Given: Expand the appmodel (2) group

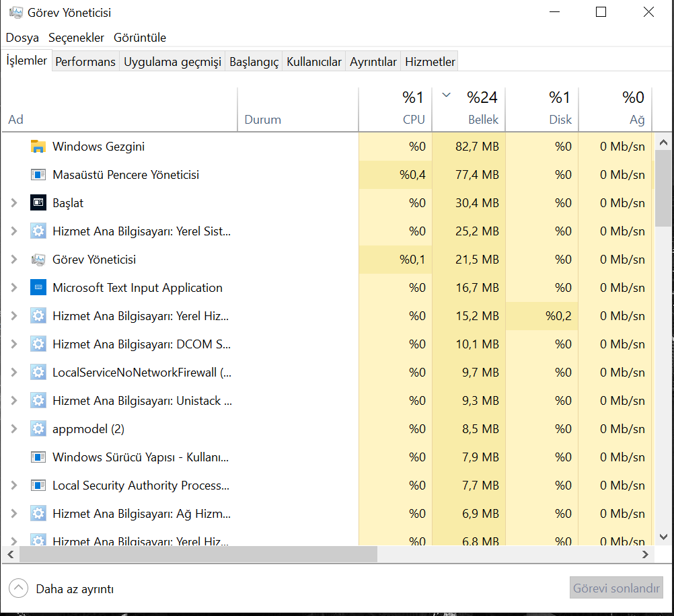Looking at the screenshot, I should (13, 429).
